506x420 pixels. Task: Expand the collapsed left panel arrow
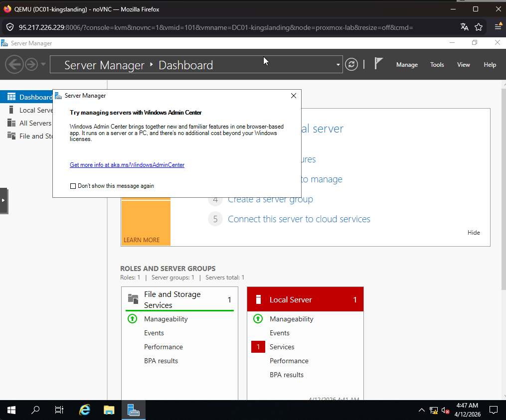(x=4, y=200)
